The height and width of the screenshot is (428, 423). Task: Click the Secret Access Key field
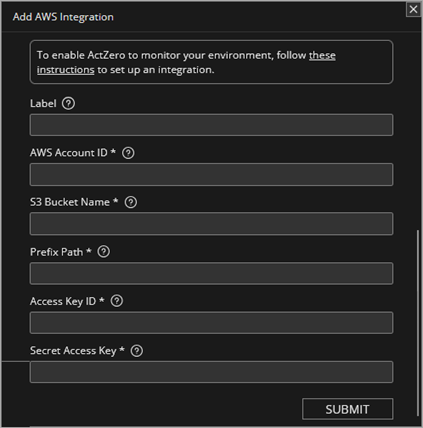click(x=211, y=372)
